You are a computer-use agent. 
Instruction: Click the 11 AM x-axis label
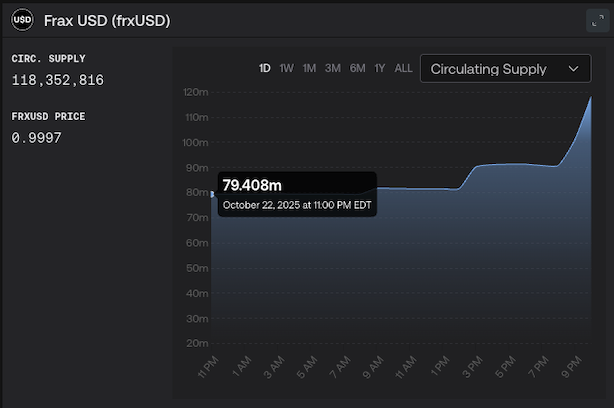(406, 367)
